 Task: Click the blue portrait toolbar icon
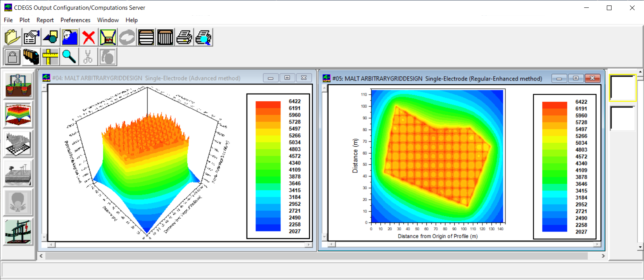point(70,38)
